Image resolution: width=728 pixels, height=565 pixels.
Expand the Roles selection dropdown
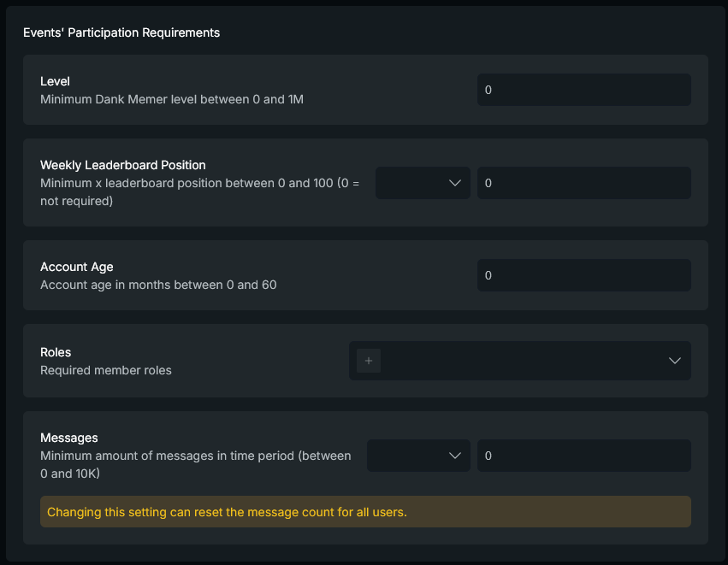(520, 361)
